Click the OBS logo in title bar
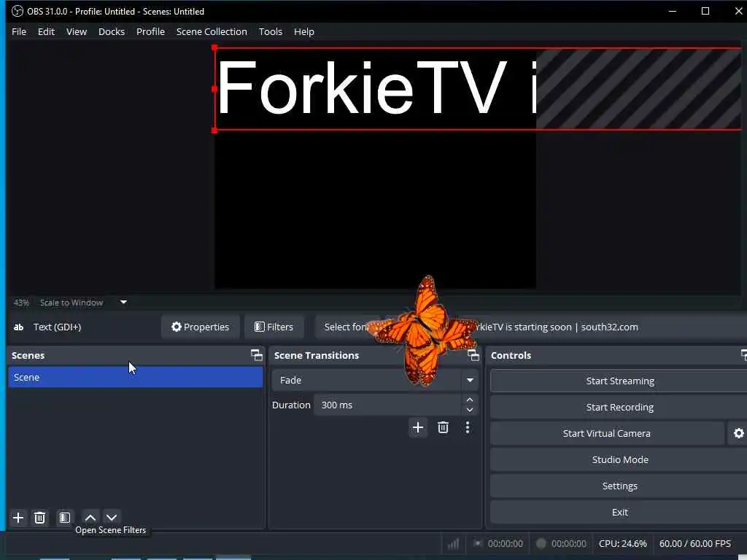747x560 pixels. (x=18, y=11)
